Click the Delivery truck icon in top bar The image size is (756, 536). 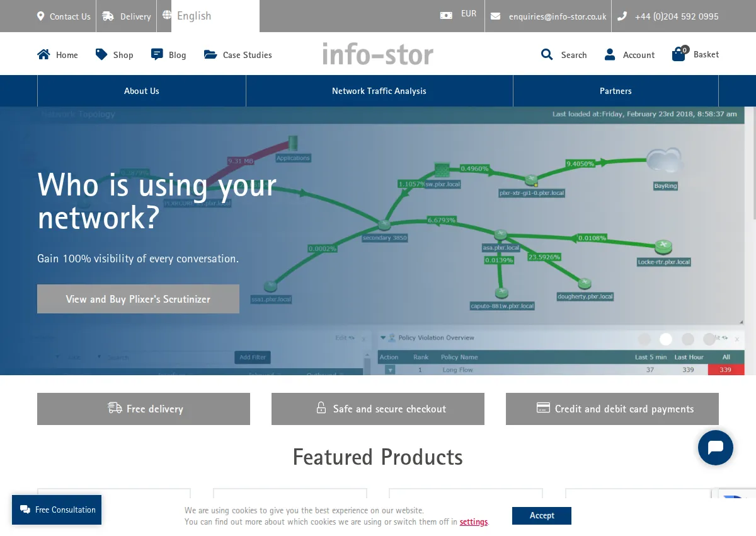(x=108, y=16)
